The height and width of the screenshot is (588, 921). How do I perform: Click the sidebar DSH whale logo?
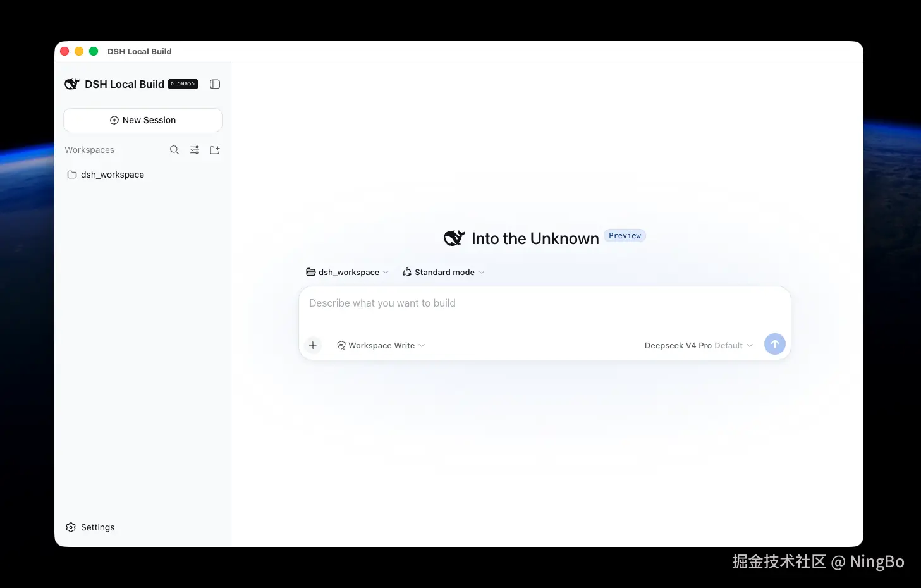[x=72, y=84]
